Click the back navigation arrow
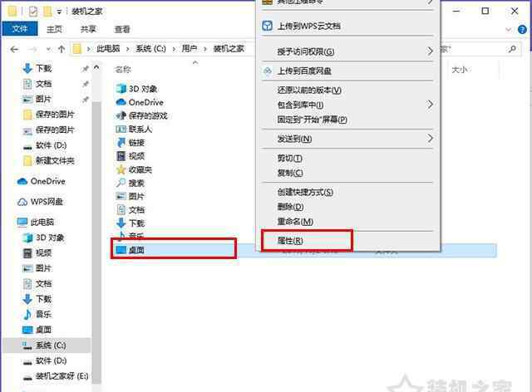This screenshot has width=532, height=392. (14, 50)
